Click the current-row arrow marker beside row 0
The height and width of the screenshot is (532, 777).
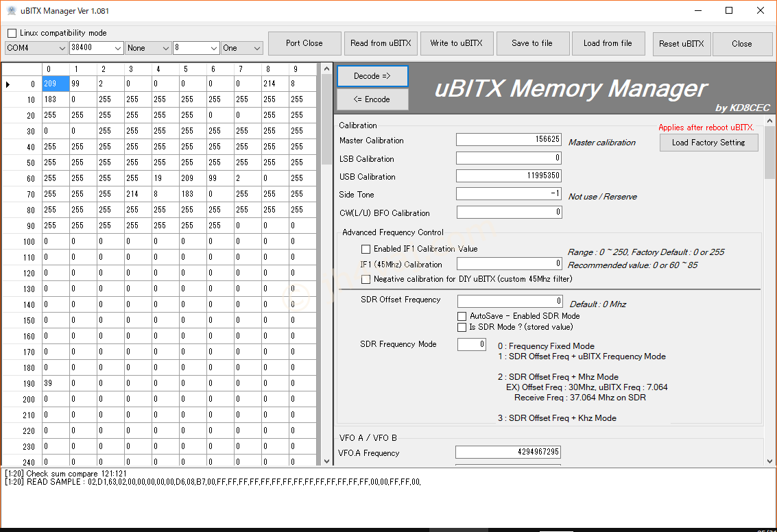click(x=8, y=84)
